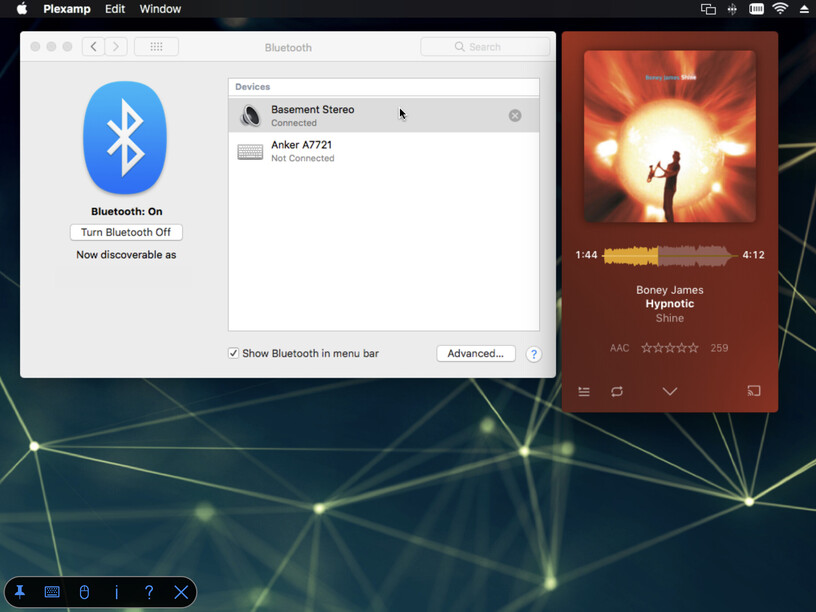Click the keyboard icon in bottom toolbar
Viewport: 816px width, 612px height.
[52, 592]
